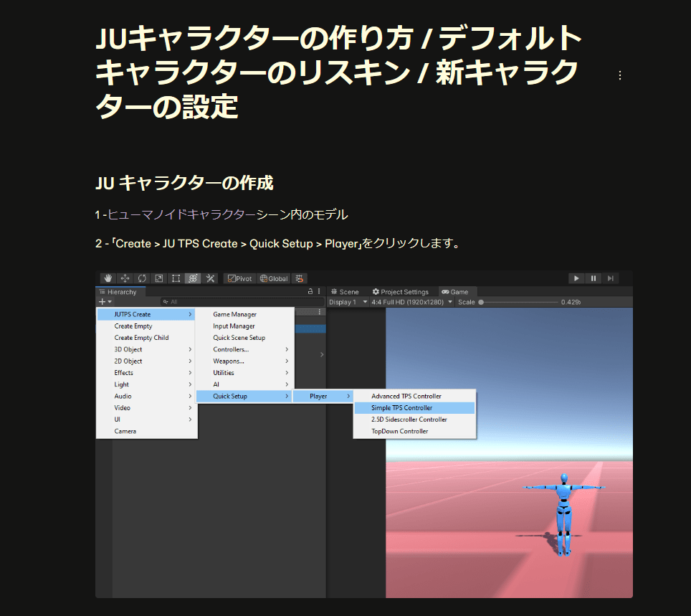Choose Advanced TPS Controller

(x=414, y=396)
